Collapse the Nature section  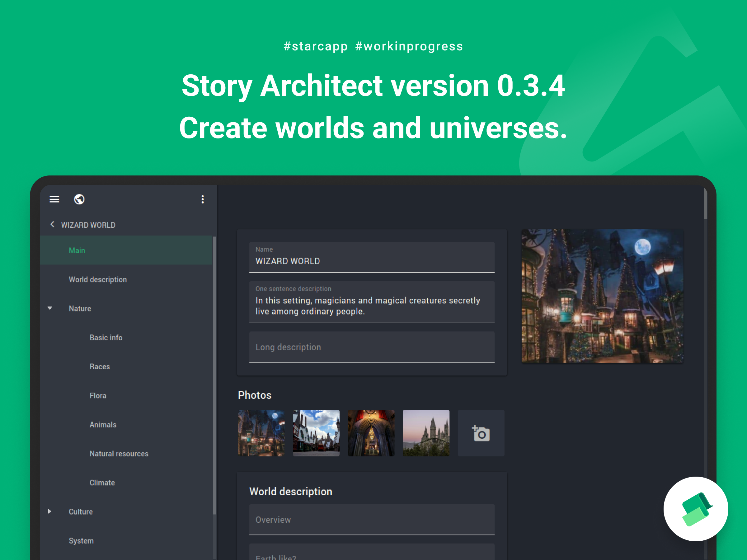click(x=50, y=308)
